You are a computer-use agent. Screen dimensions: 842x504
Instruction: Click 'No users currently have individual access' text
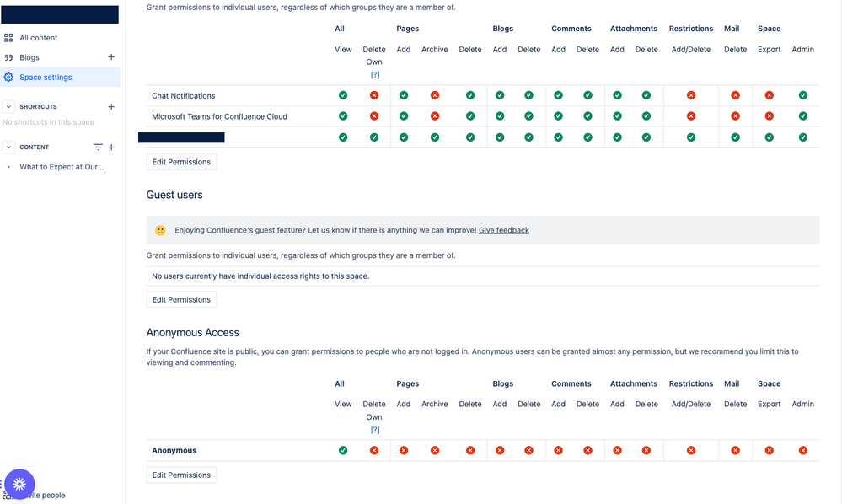pos(260,276)
